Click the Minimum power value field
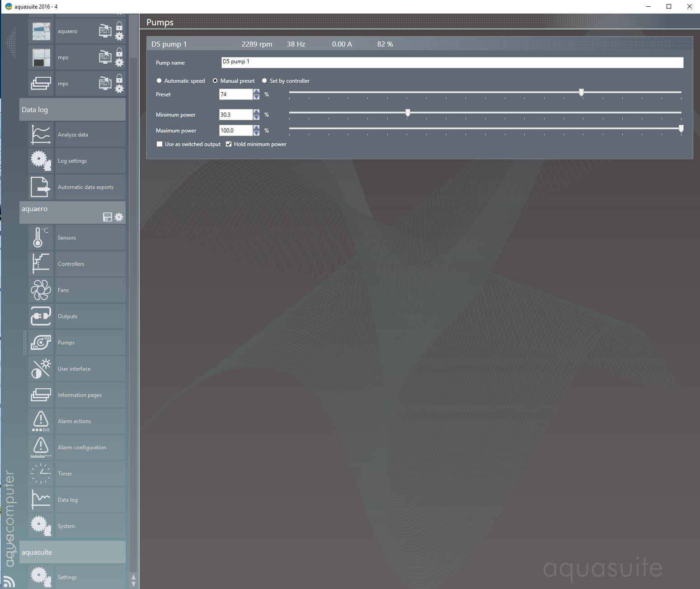 pos(236,114)
